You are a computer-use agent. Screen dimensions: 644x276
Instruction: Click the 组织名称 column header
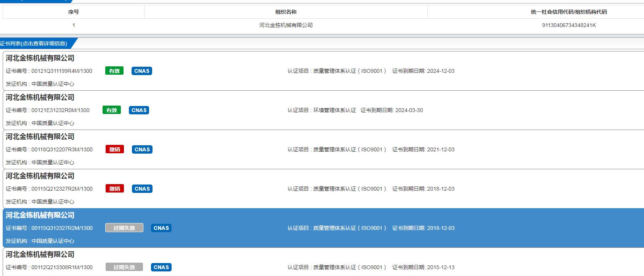[x=286, y=12]
